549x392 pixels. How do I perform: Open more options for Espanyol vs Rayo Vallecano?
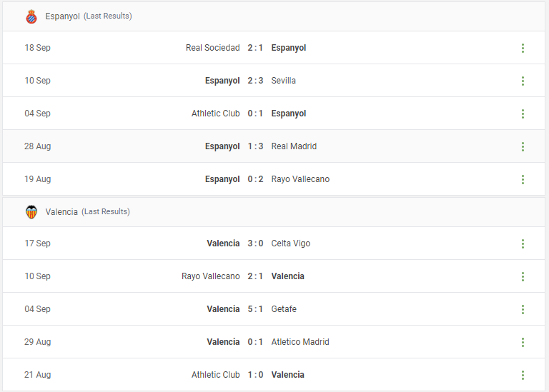[523, 180]
